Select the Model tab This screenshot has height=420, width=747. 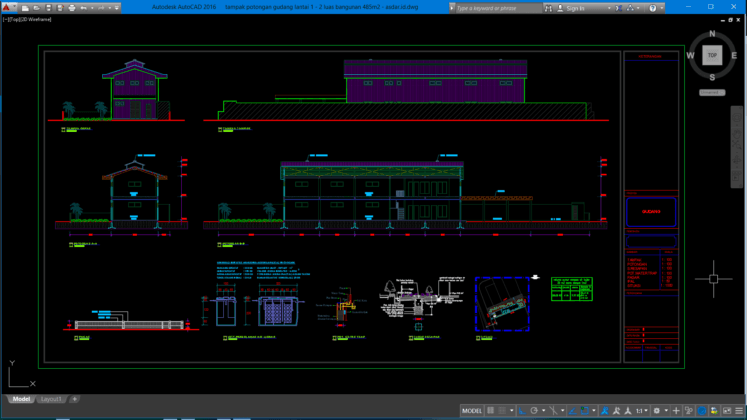tap(21, 399)
